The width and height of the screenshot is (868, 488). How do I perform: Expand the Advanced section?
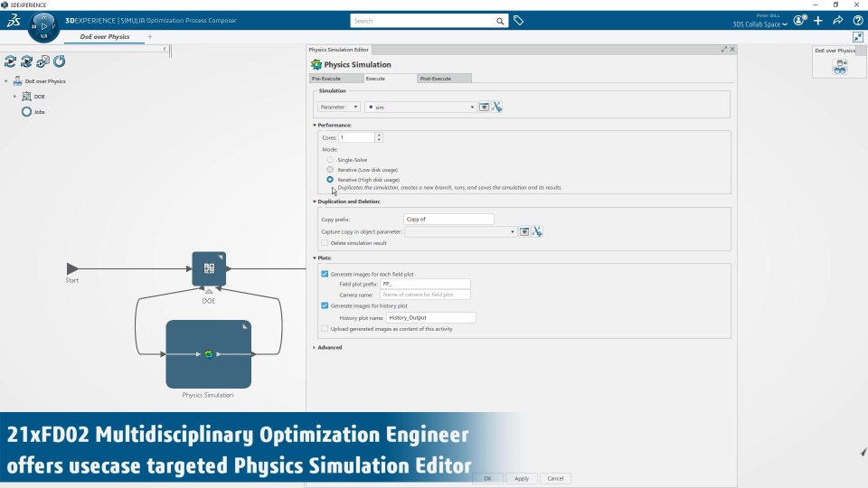pos(315,347)
